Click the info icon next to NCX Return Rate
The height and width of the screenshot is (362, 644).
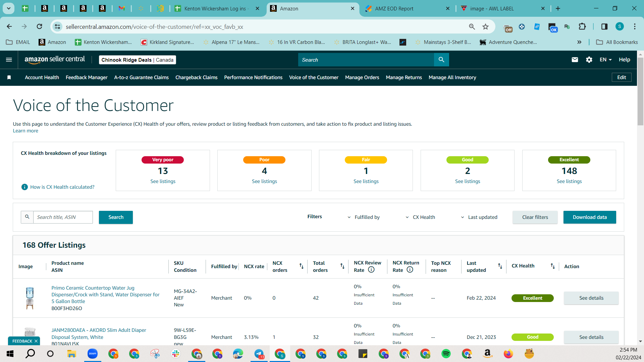point(410,270)
